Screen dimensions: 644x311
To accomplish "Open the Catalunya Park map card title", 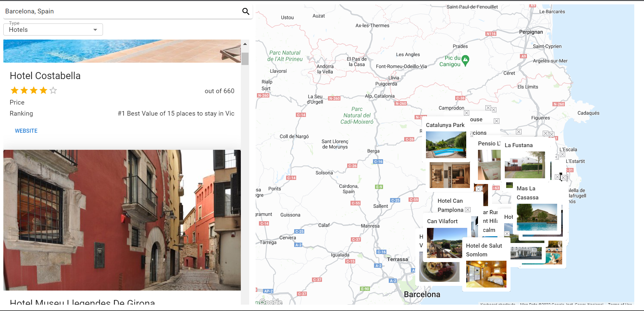I will point(445,125).
